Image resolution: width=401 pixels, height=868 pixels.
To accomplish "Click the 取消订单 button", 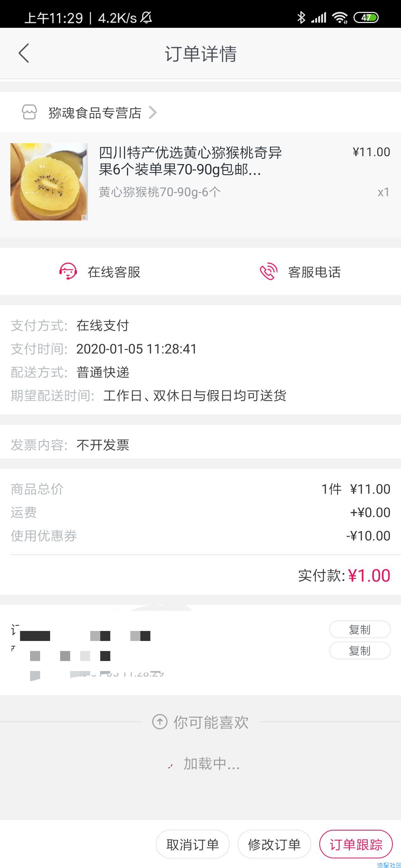I will point(193,844).
